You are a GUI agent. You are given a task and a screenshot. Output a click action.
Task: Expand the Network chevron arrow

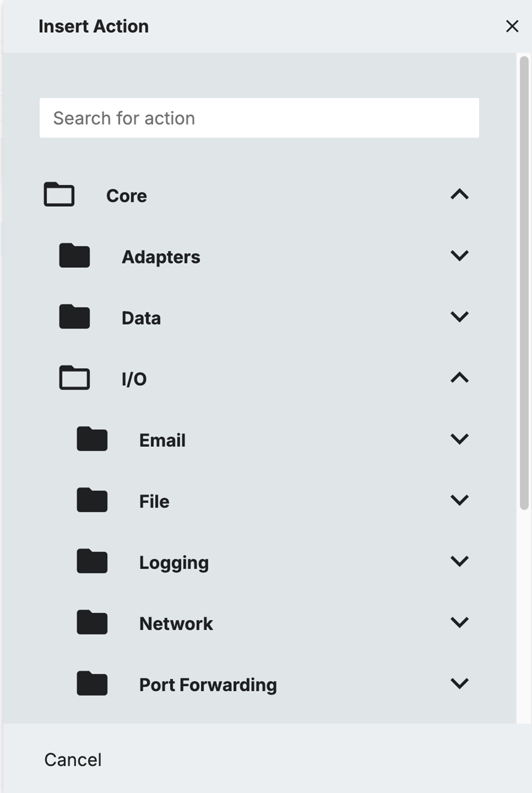459,622
